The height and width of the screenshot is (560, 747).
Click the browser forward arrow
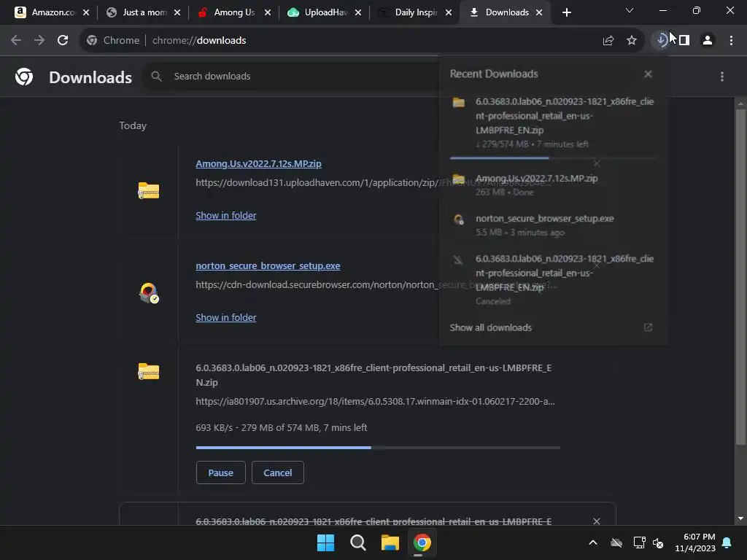39,41
